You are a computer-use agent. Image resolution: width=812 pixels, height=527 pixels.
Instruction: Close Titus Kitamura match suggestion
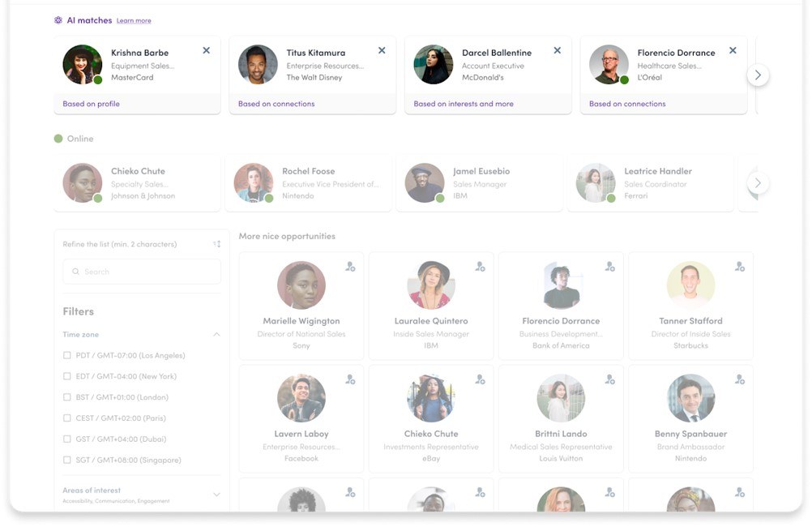(x=382, y=50)
